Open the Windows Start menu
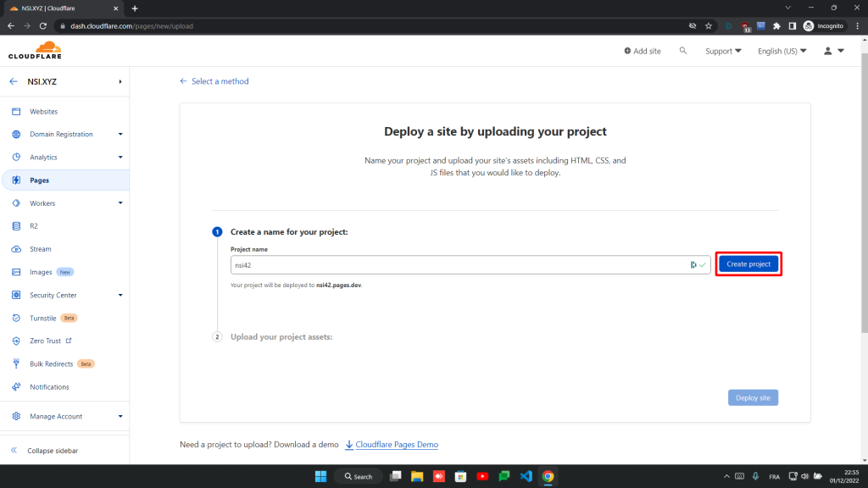868x488 pixels. coord(320,476)
